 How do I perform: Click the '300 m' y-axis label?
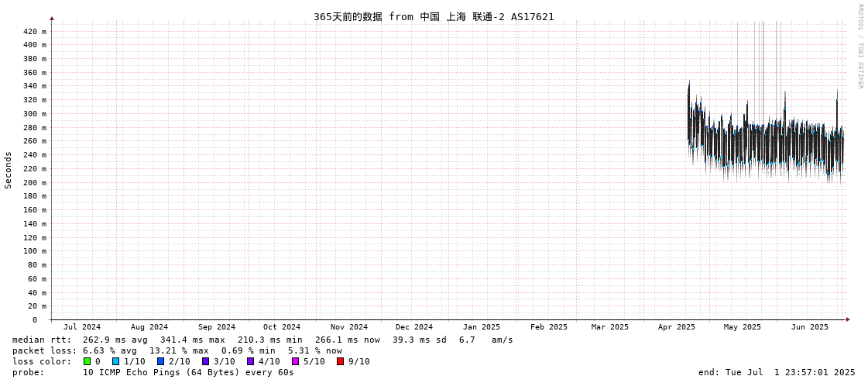[x=34, y=114]
